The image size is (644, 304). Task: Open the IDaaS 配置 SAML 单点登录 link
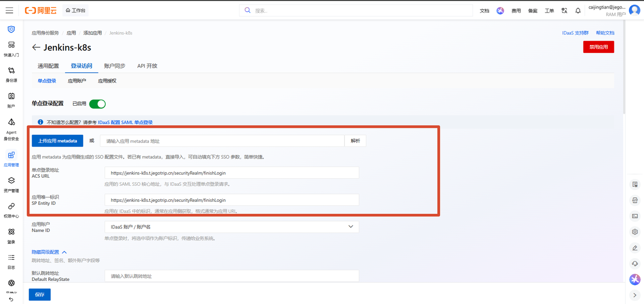125,122
